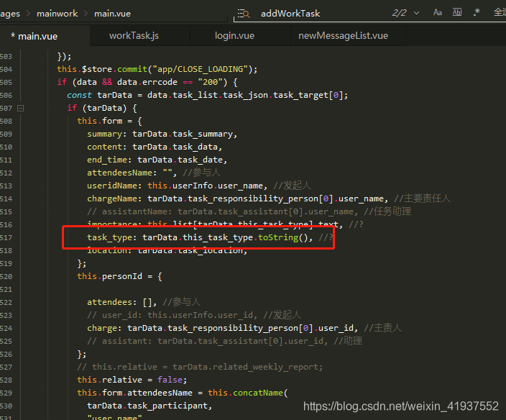Screen dimensions: 506x420
Task: Toggle match case (Aa) search option
Action: [x=437, y=13]
